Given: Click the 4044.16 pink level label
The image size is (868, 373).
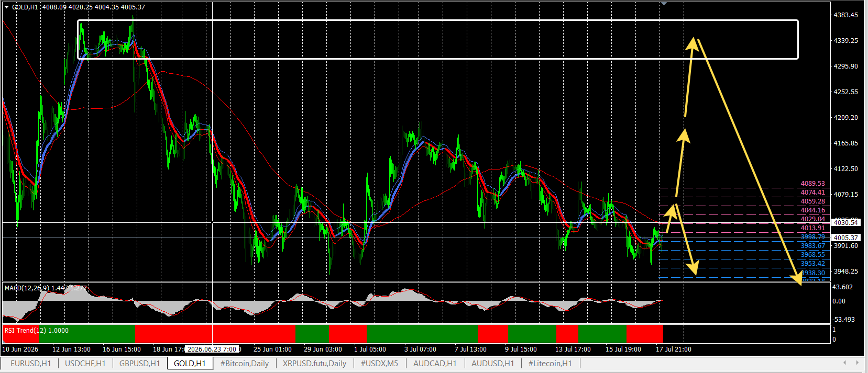Looking at the screenshot, I should point(812,210).
